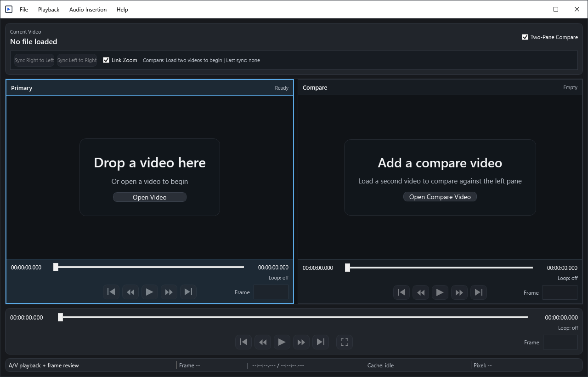This screenshot has height=377, width=588.
Task: Play video in Primary pane
Action: pos(150,292)
